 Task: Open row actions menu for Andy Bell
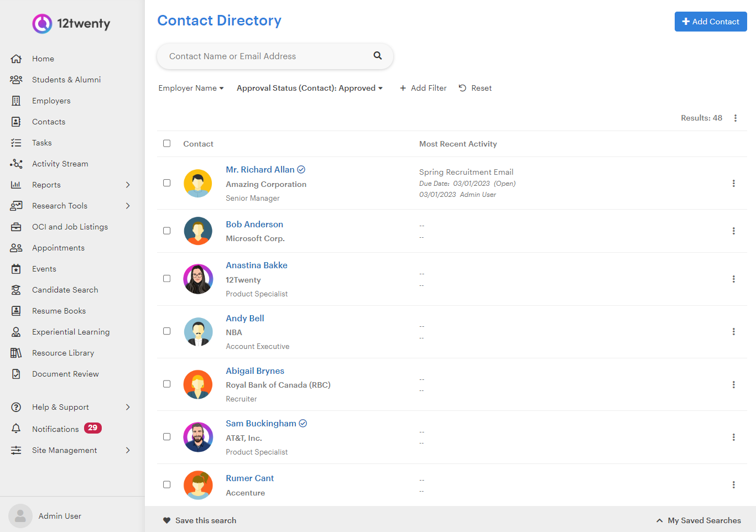734,331
